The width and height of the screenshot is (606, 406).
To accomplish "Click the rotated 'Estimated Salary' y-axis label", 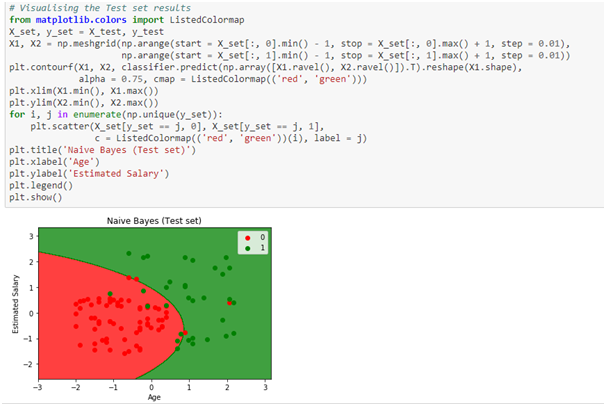I will tap(15, 304).
